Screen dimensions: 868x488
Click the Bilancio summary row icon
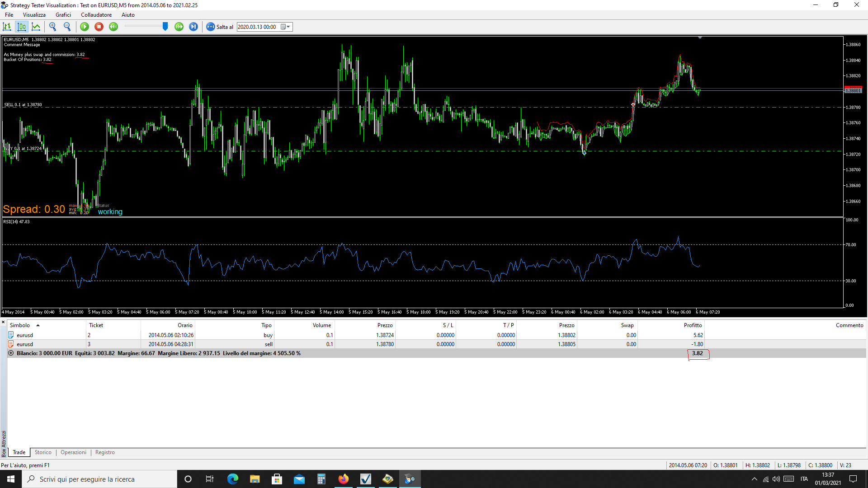point(11,353)
